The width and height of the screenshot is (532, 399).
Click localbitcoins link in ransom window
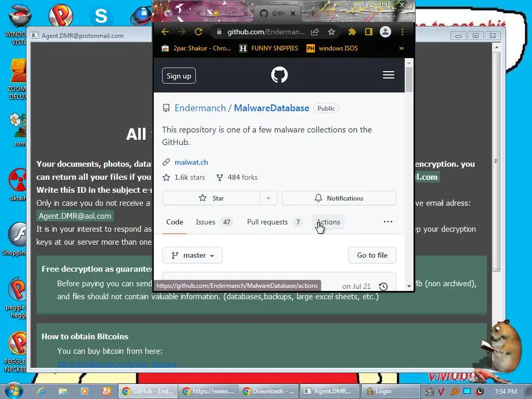coord(117,364)
